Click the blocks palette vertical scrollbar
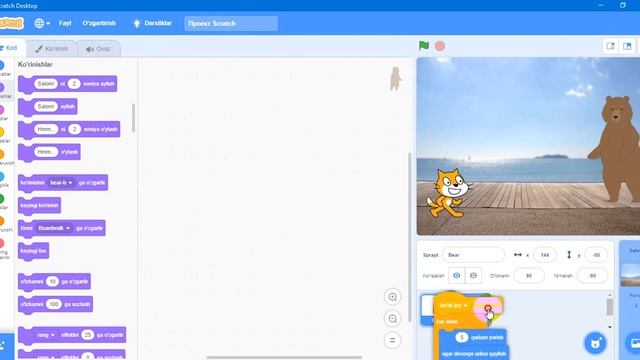Viewport: 640px width, 360px height. [133, 118]
